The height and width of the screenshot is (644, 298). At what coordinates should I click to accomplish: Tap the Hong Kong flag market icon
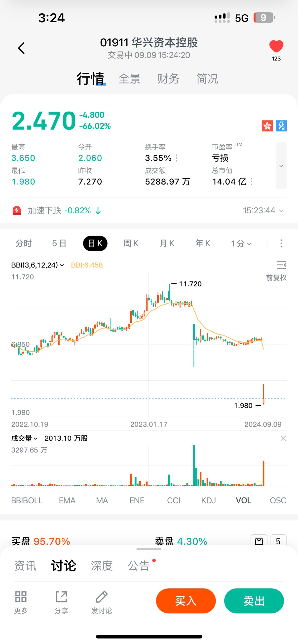[x=267, y=126]
